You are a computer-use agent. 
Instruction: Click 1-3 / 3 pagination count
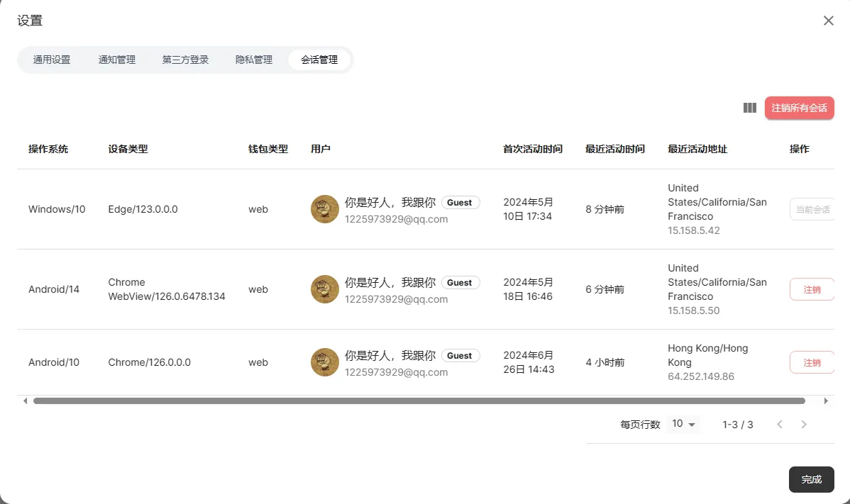tap(738, 425)
